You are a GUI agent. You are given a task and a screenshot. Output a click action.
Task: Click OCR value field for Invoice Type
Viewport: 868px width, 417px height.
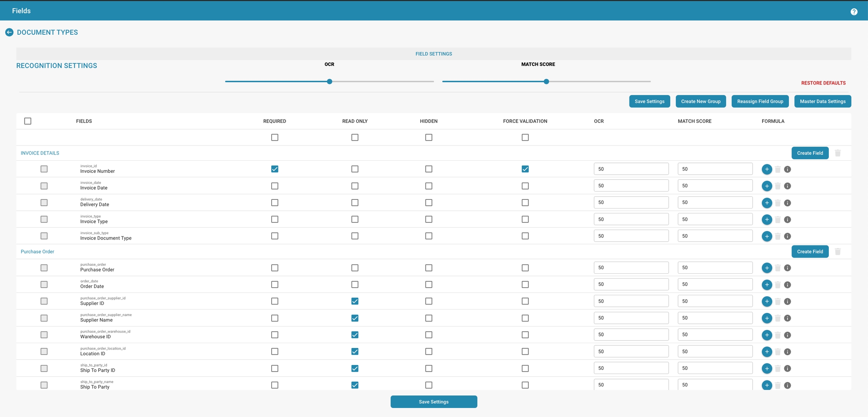(x=631, y=219)
